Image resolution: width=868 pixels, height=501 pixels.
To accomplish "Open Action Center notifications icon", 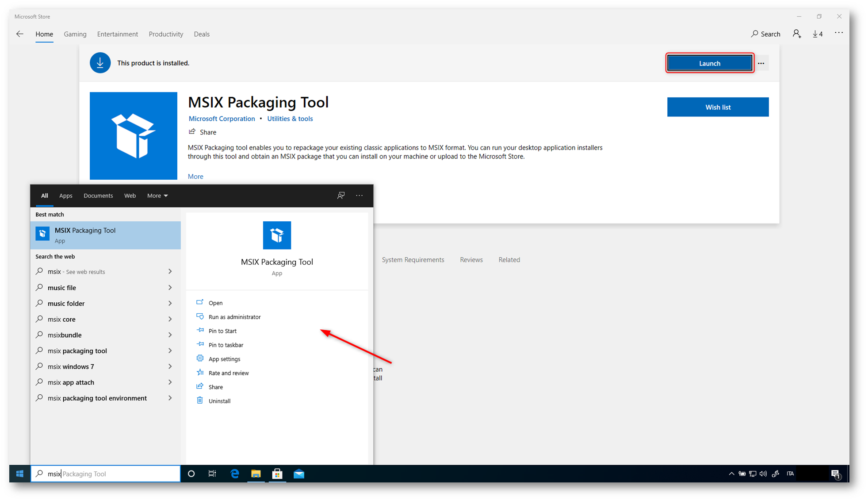I will pos(835,474).
